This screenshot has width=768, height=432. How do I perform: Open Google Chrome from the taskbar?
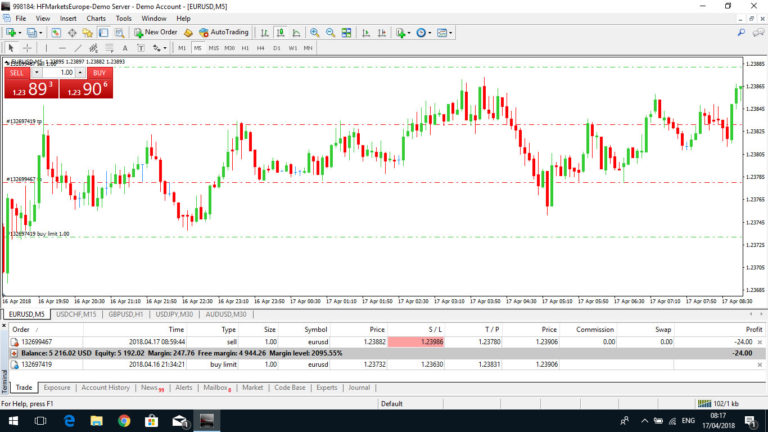pyautogui.click(x=124, y=421)
